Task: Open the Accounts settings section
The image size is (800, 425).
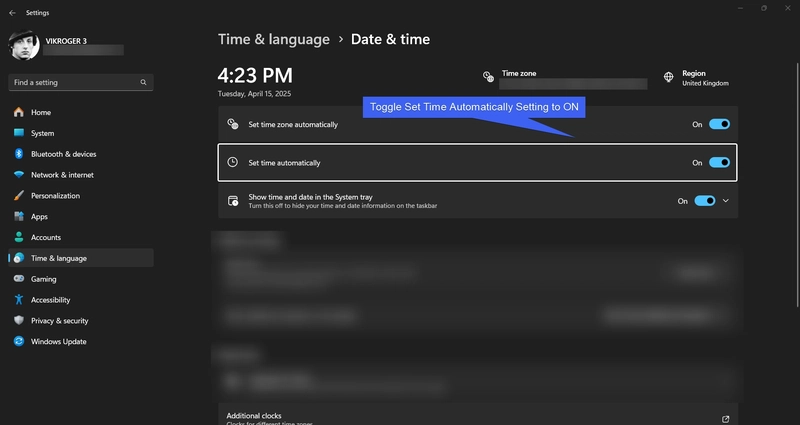Action: point(45,237)
